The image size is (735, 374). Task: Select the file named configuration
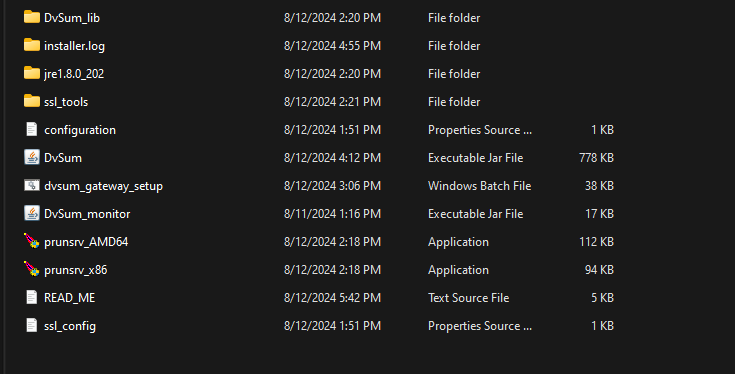tap(80, 130)
